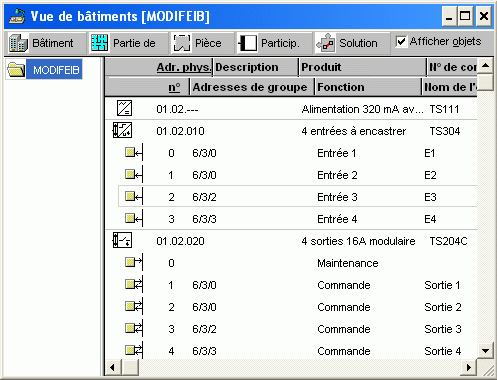Viewport: 497px width, 380px height.
Task: Click the horizontal scrollbar thumb
Action: (x=130, y=367)
